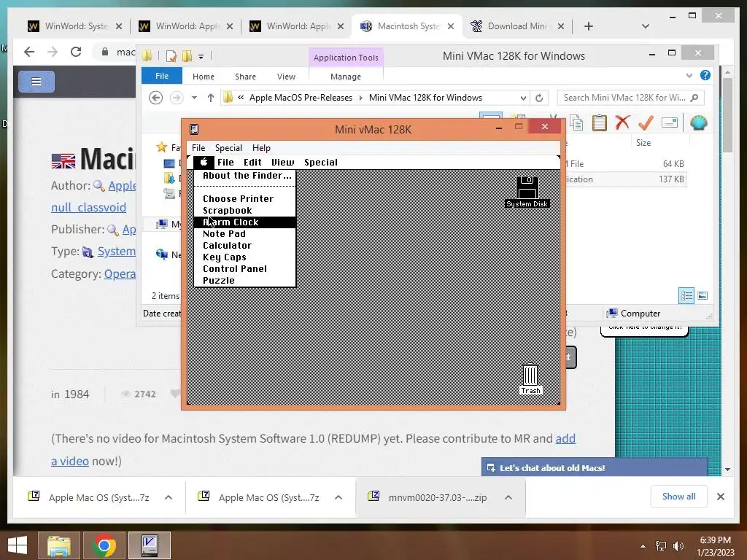Viewport: 747px width, 560px height.
Task: Open the Apple menu icon in Mini vMac
Action: tap(204, 162)
